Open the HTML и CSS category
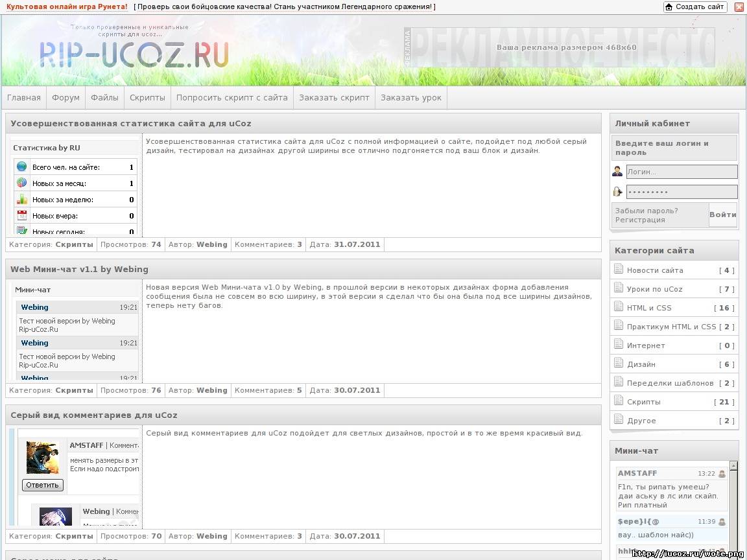This screenshot has height=560, width=747. 649,308
